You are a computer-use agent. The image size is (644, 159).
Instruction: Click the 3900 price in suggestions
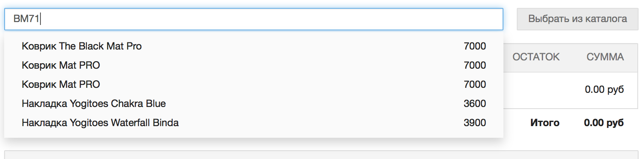[475, 123]
